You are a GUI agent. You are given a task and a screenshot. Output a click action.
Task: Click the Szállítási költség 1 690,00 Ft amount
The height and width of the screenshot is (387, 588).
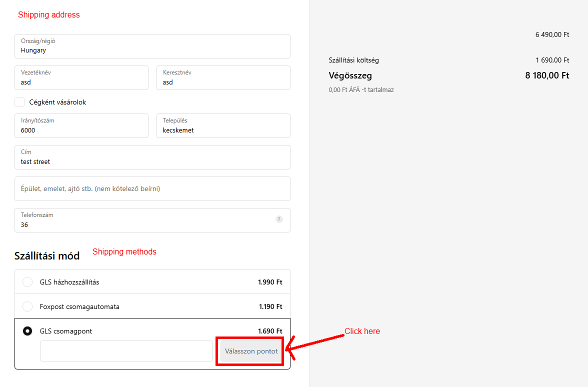(552, 60)
